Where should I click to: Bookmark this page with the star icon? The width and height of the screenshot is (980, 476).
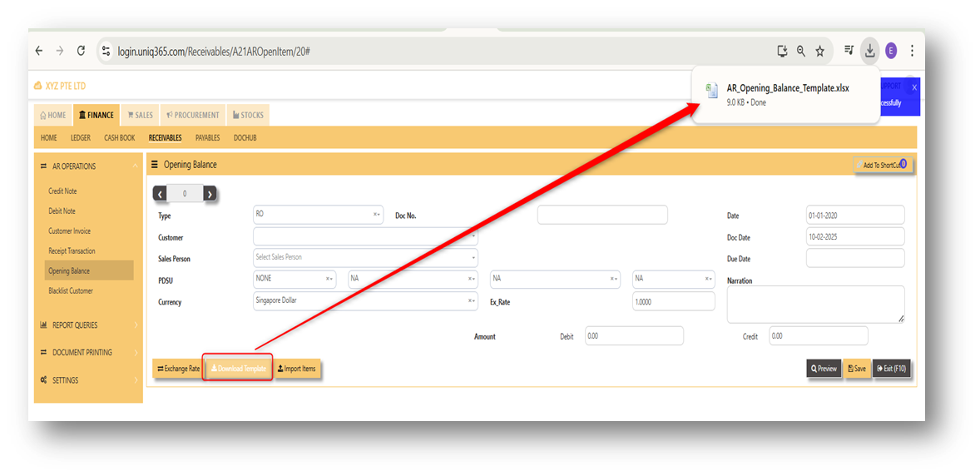[819, 52]
